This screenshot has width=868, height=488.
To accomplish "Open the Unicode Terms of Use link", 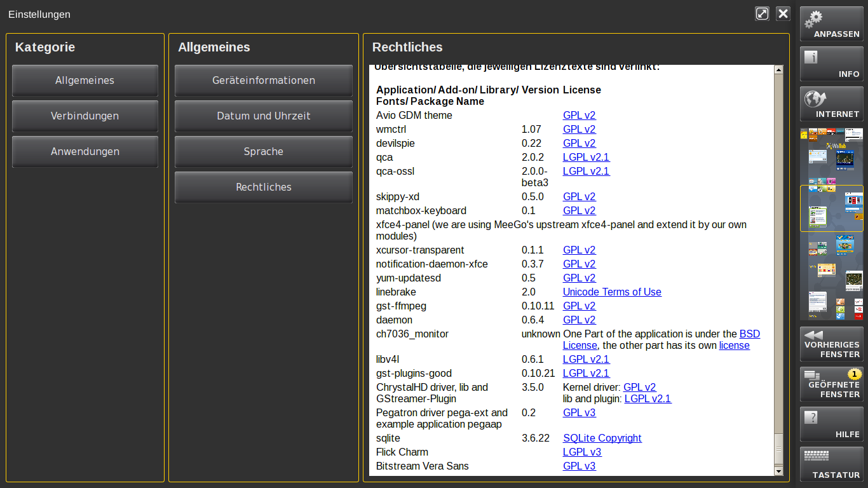I will pos(611,292).
